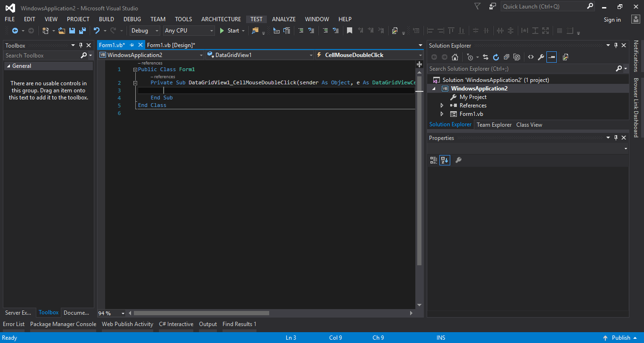Switch to the Team Explorer tab
Viewport: 644px width, 343px height.
point(494,125)
